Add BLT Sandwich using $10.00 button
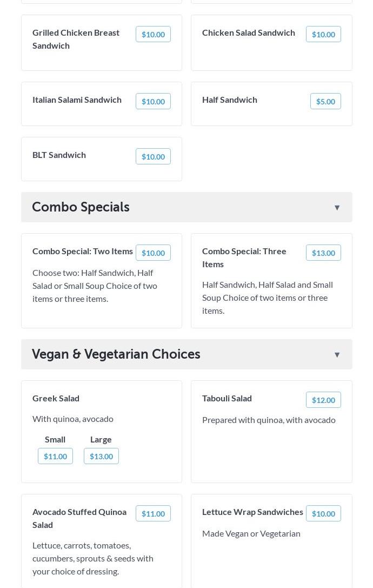Screen dimensions: 373x588 pos(153,156)
